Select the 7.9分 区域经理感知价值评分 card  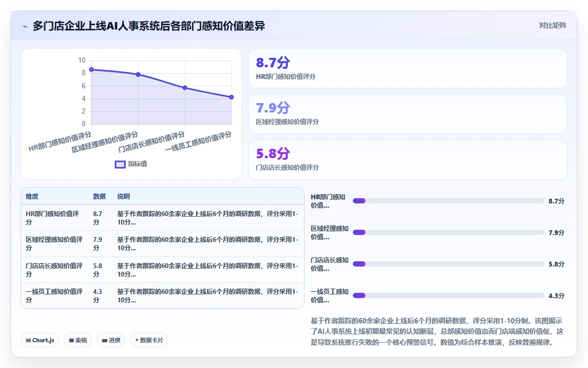pyautogui.click(x=407, y=114)
